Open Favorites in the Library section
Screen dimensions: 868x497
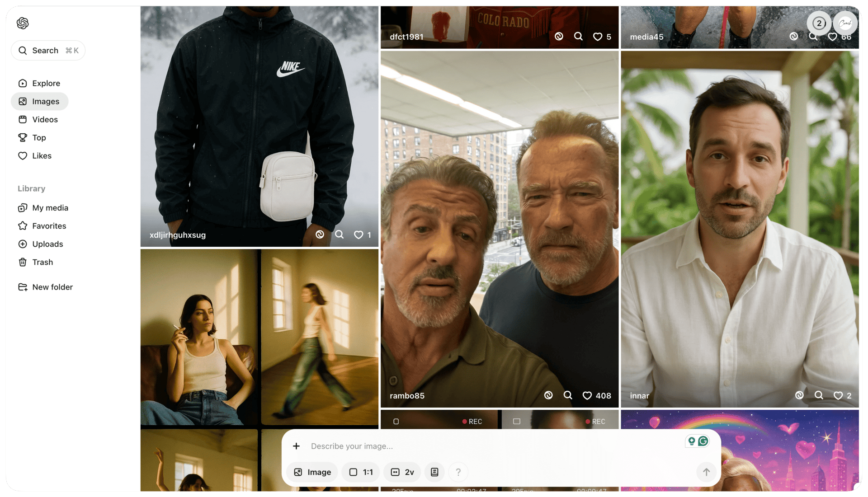[x=49, y=226]
